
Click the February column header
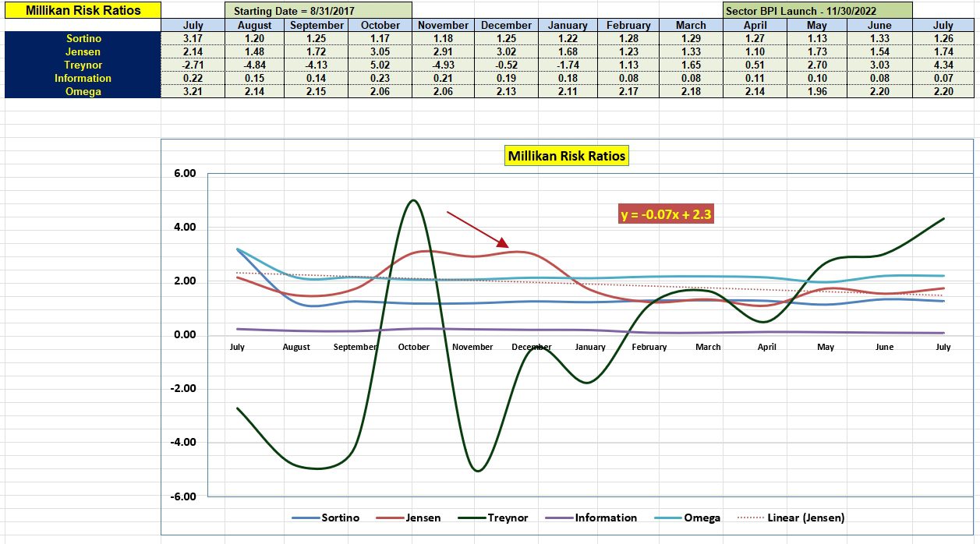coord(628,26)
